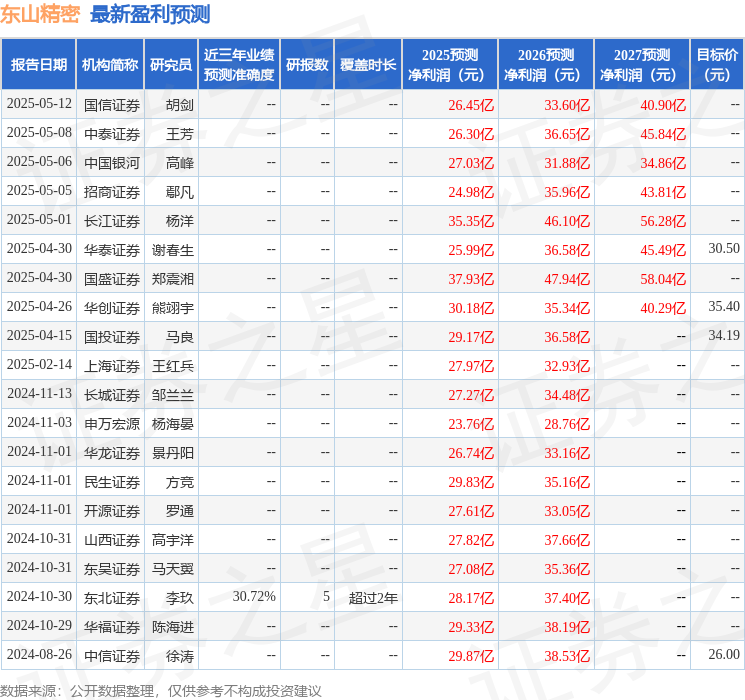745x700 pixels.
Task: Click researcher name 马天翼
Action: coord(172,569)
